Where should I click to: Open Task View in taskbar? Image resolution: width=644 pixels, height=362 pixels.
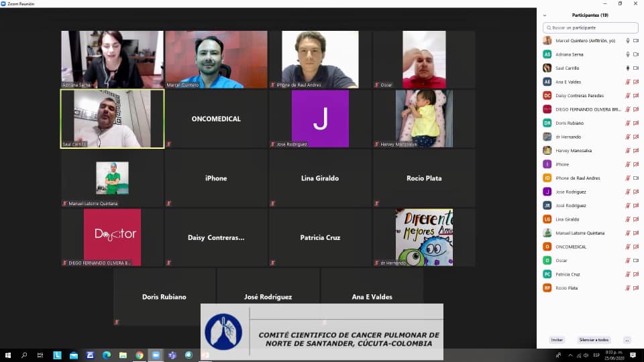(x=40, y=355)
